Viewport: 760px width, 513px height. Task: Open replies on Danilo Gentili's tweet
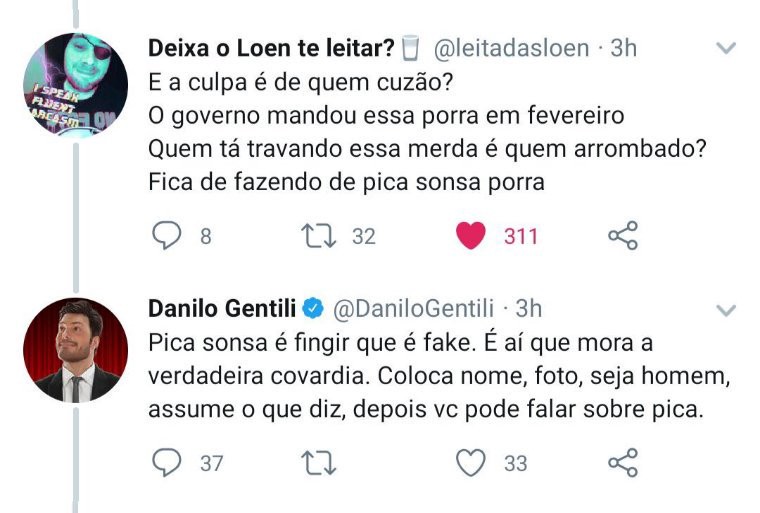[x=167, y=463]
